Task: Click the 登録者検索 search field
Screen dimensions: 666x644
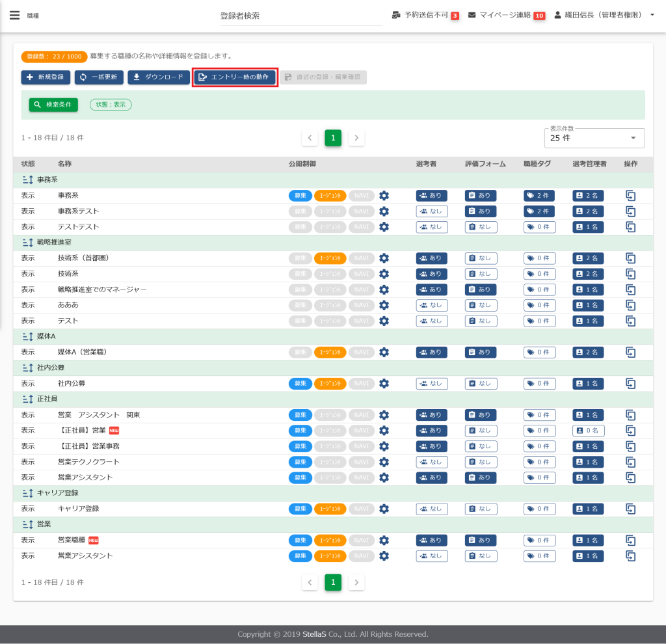Action: coord(300,16)
